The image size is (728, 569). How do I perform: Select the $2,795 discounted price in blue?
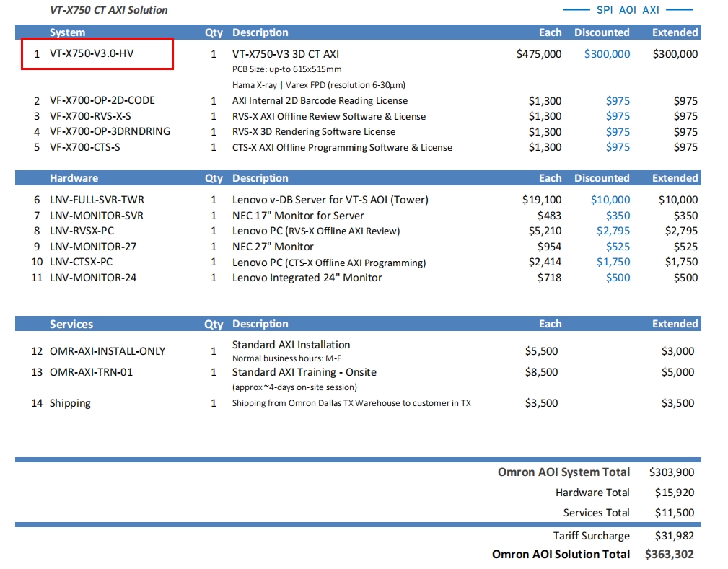(x=613, y=231)
